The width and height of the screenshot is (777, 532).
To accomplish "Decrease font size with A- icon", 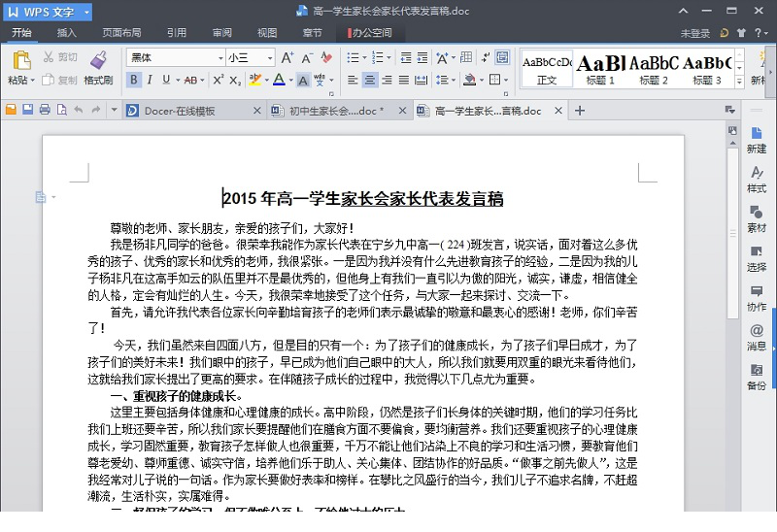I will pyautogui.click(x=307, y=57).
